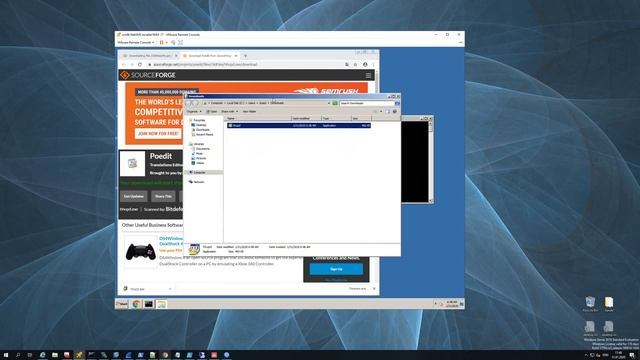Close the active SourceForge Chrome tab
The image size is (640, 360).
tap(236, 56)
